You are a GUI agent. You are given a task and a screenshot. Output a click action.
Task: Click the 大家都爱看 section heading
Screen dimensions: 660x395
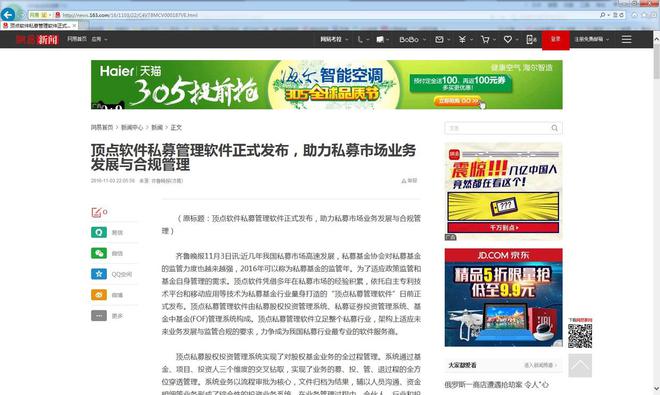tap(462, 365)
